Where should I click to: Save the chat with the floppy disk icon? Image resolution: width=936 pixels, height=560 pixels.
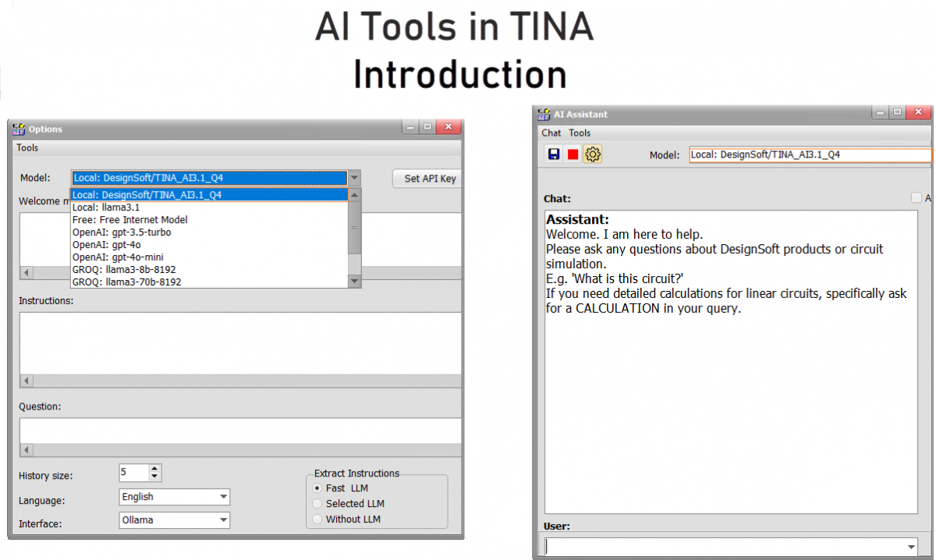click(554, 154)
